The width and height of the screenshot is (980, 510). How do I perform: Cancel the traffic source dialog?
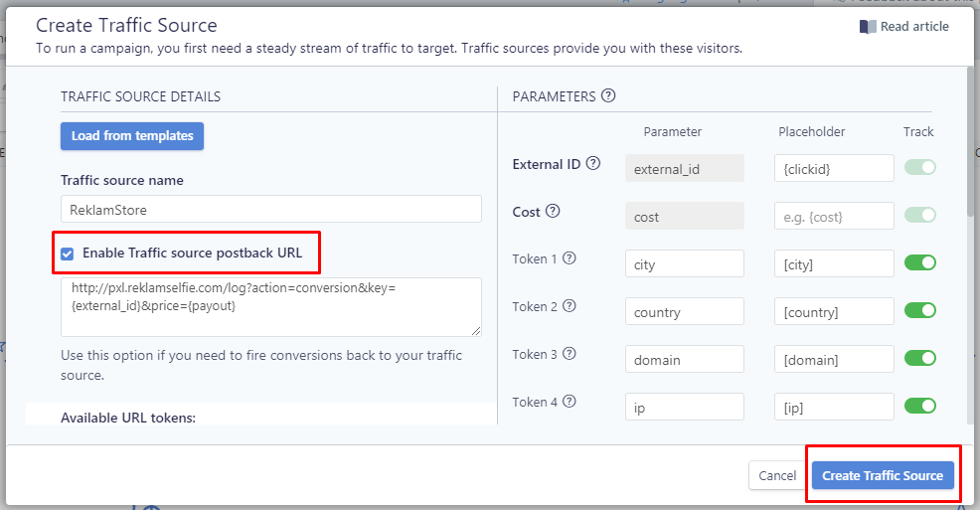777,475
